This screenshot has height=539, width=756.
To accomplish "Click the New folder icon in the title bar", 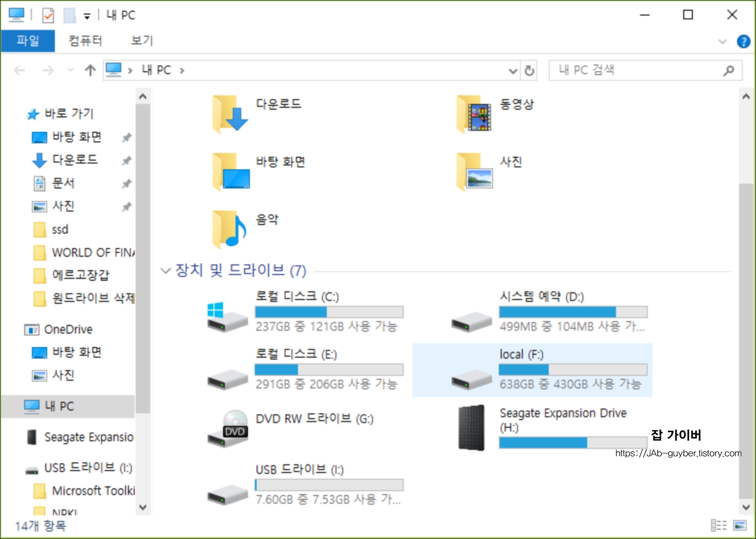I will coord(69,16).
